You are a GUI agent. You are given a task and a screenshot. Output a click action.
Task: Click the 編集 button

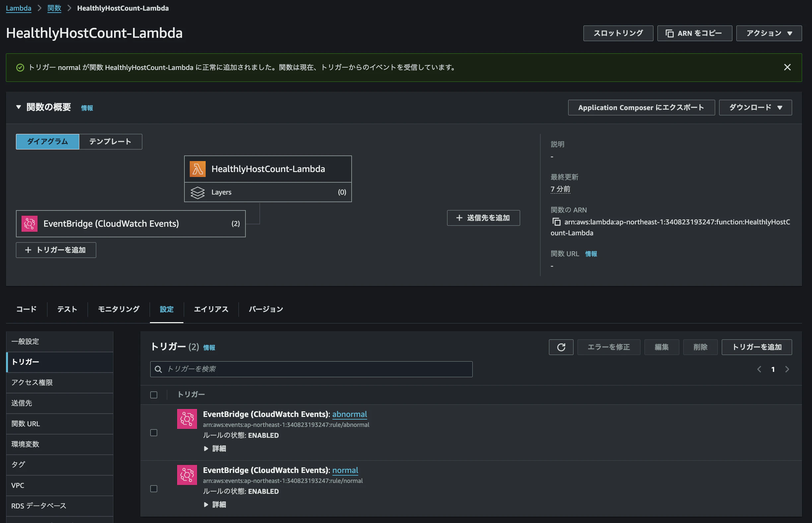(661, 347)
